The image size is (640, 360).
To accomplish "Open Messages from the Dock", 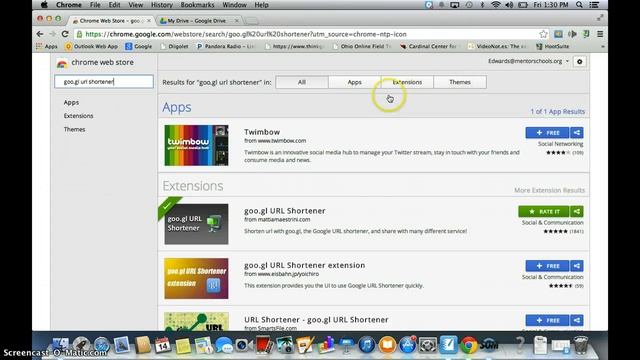I will click(x=224, y=345).
